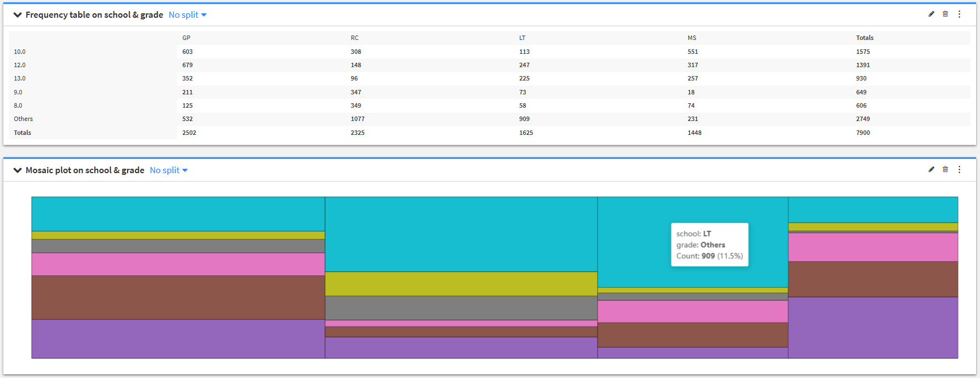Click the GP column header
The width and height of the screenshot is (980, 378).
(x=186, y=38)
